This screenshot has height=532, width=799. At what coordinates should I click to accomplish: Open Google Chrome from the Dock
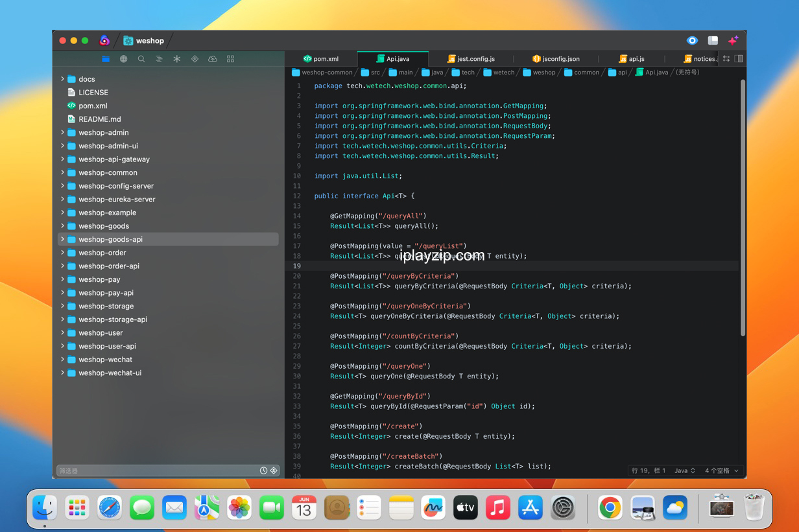[x=610, y=507]
